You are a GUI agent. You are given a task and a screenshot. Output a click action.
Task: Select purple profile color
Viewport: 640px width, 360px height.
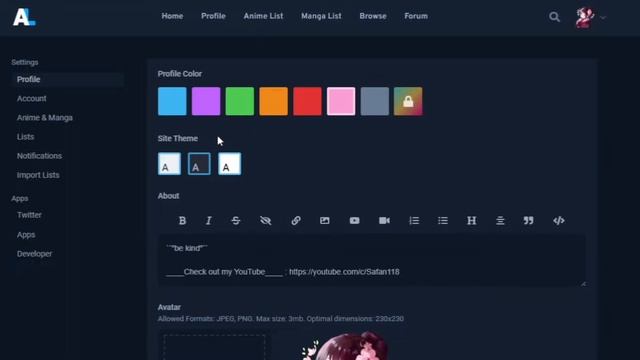click(x=206, y=101)
